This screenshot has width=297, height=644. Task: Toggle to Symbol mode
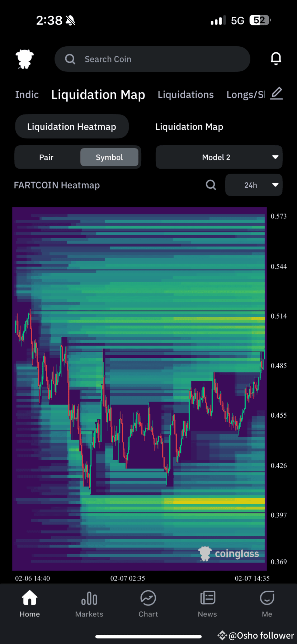point(109,157)
